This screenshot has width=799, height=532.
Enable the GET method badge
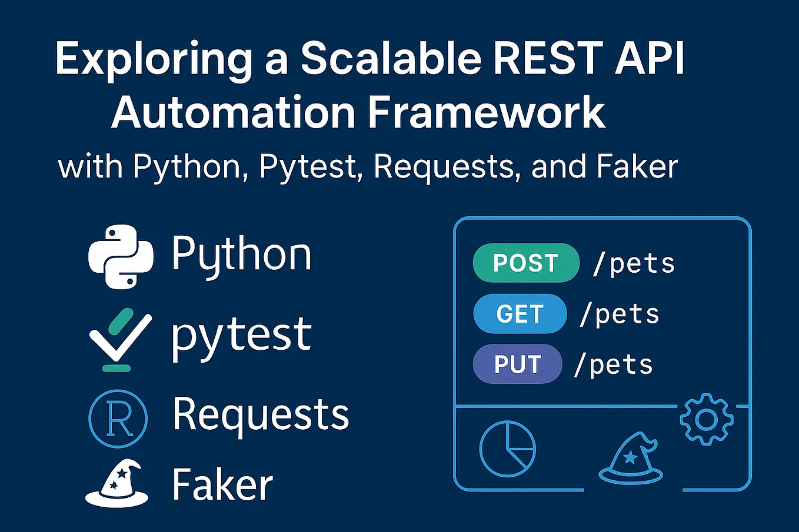(x=520, y=313)
